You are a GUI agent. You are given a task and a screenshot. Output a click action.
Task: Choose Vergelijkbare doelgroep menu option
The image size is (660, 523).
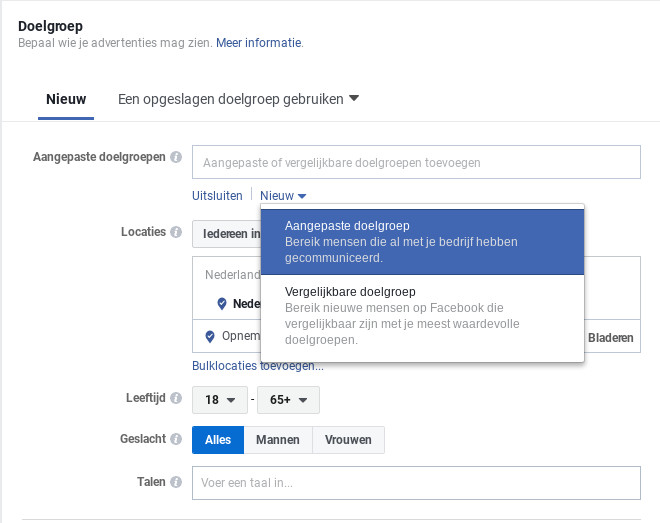tap(422, 316)
